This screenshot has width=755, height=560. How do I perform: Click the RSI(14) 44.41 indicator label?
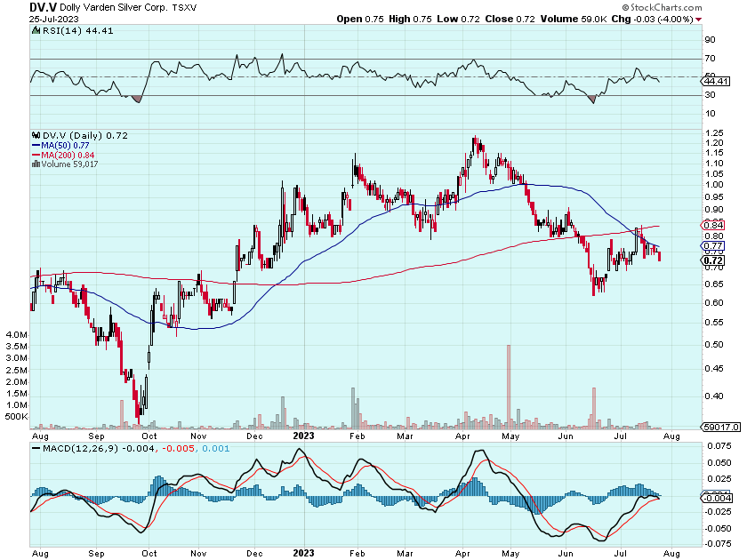click(x=77, y=31)
